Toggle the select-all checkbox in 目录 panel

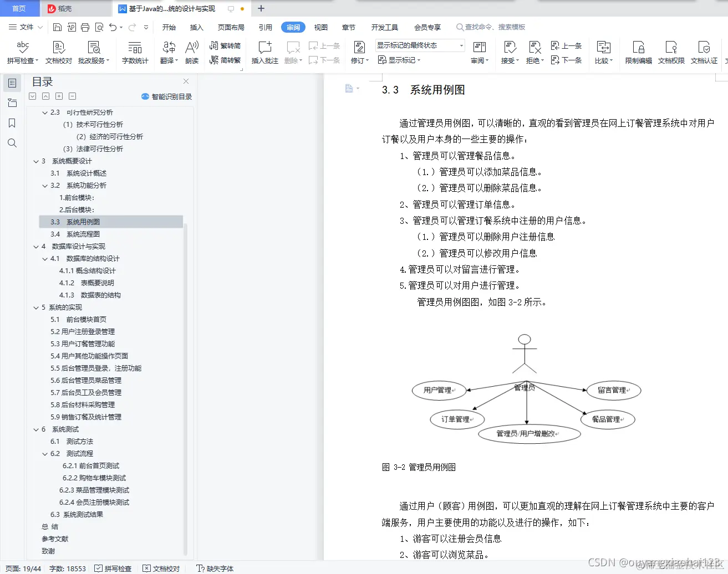click(x=32, y=96)
